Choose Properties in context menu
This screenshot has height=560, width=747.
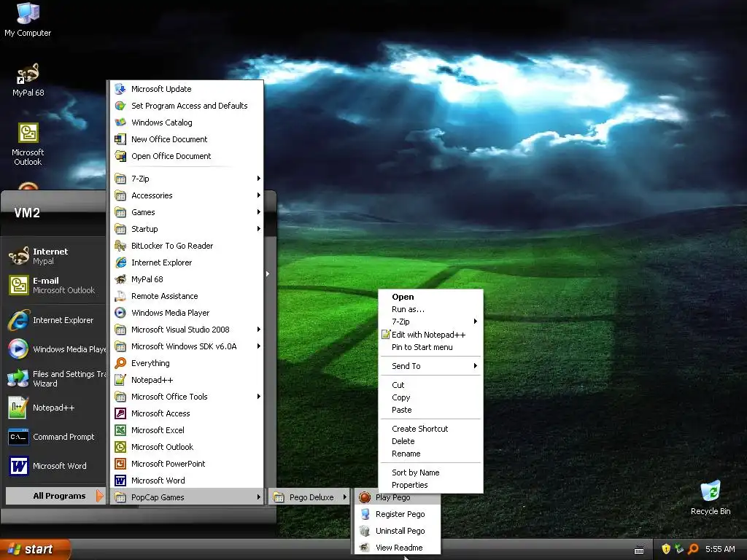coord(430,485)
